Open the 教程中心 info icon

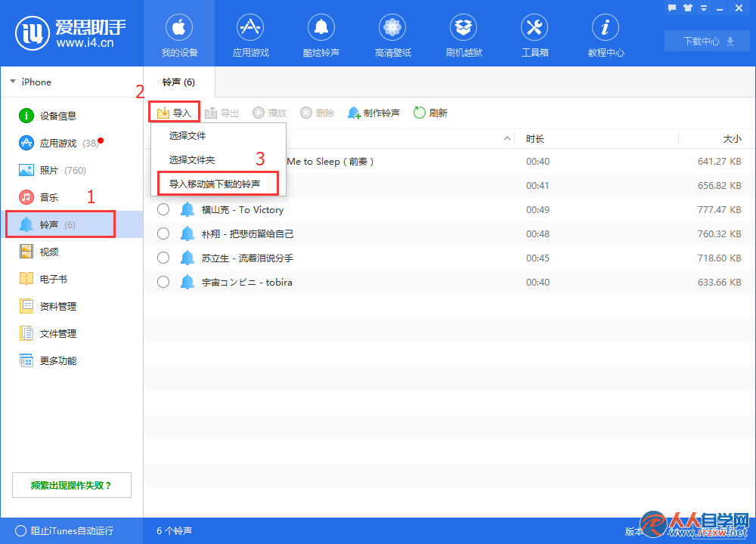606,27
